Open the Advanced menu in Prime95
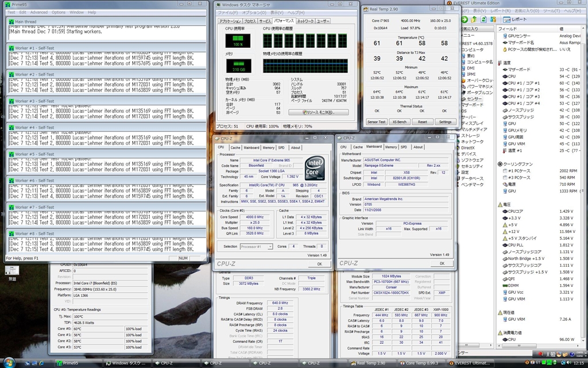Image resolution: width=588 pixels, height=368 pixels. 39,12
